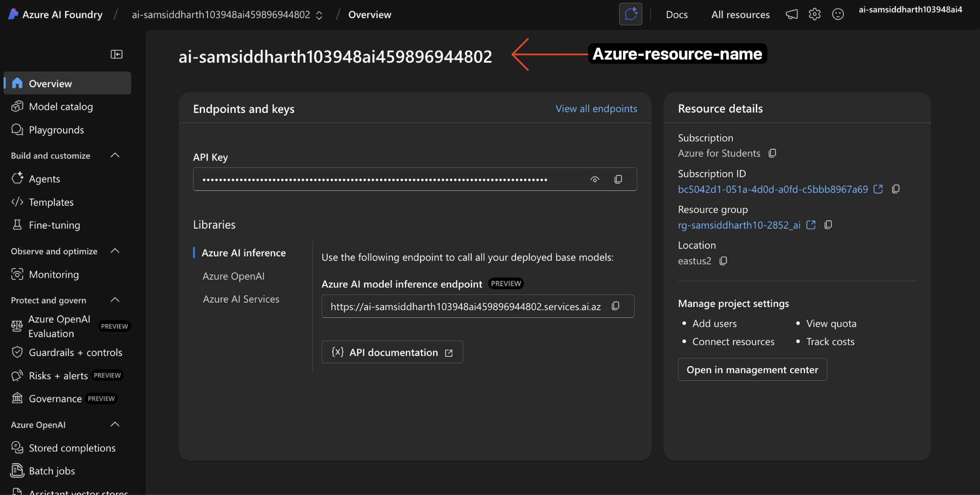This screenshot has width=980, height=495.
Task: Collapse the Protect and govern section
Action: tap(115, 300)
